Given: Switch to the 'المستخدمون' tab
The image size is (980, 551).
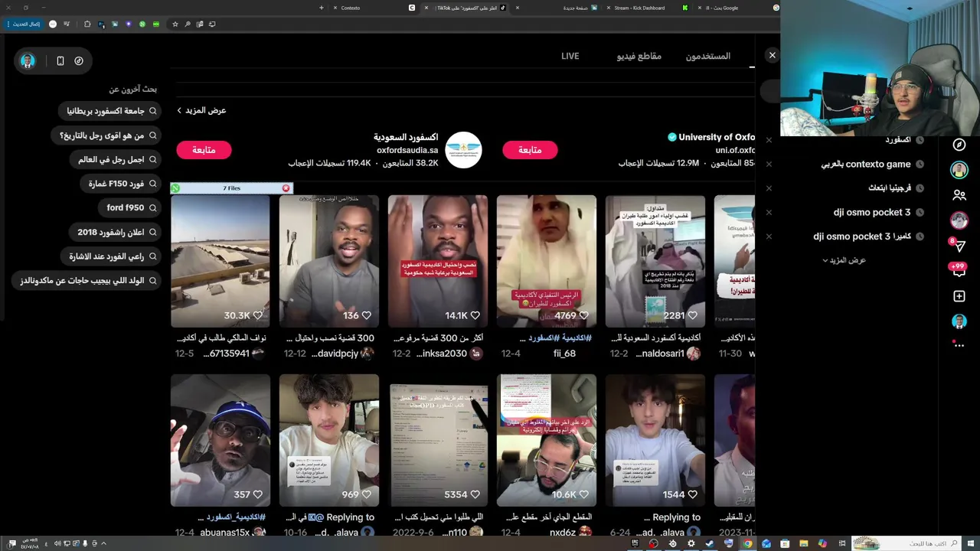Looking at the screenshot, I should [x=708, y=56].
